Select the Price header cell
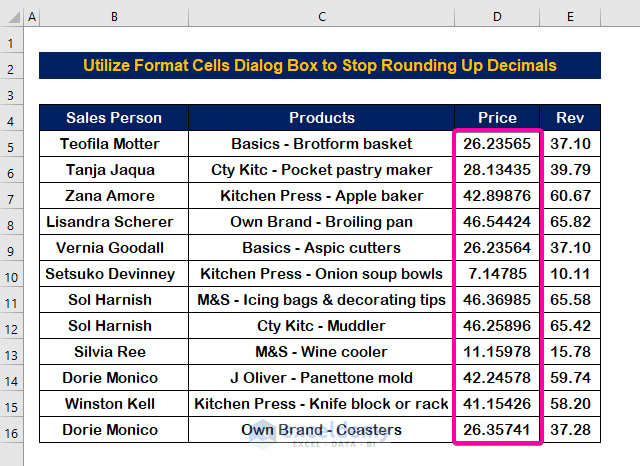Viewport: 640px width, 466px height. pyautogui.click(x=497, y=118)
